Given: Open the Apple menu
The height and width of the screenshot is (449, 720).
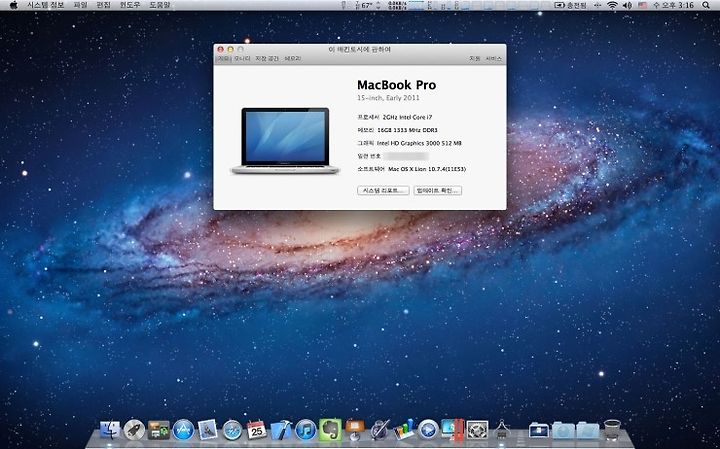Looking at the screenshot, I should [x=13, y=5].
